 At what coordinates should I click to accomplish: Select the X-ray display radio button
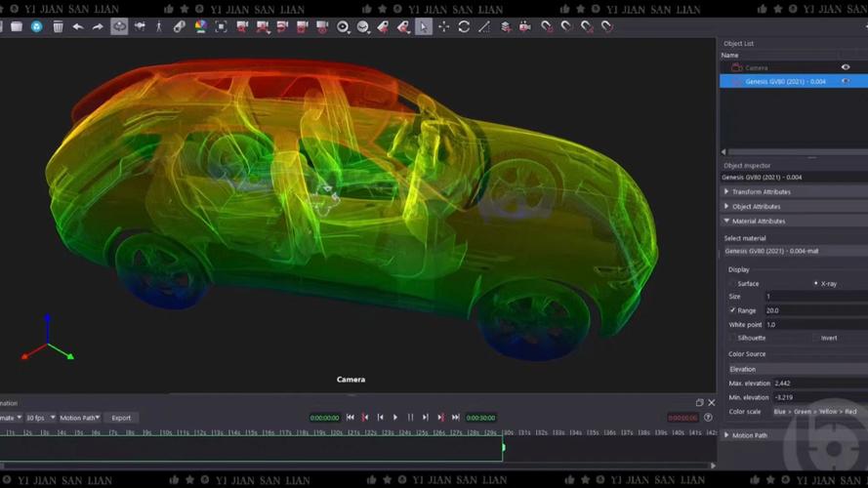815,283
